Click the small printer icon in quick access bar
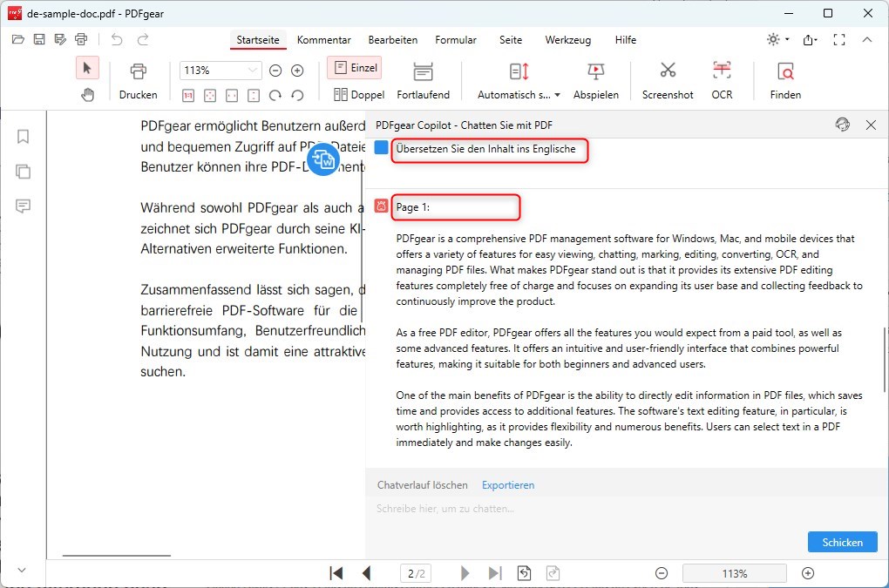 coord(81,39)
